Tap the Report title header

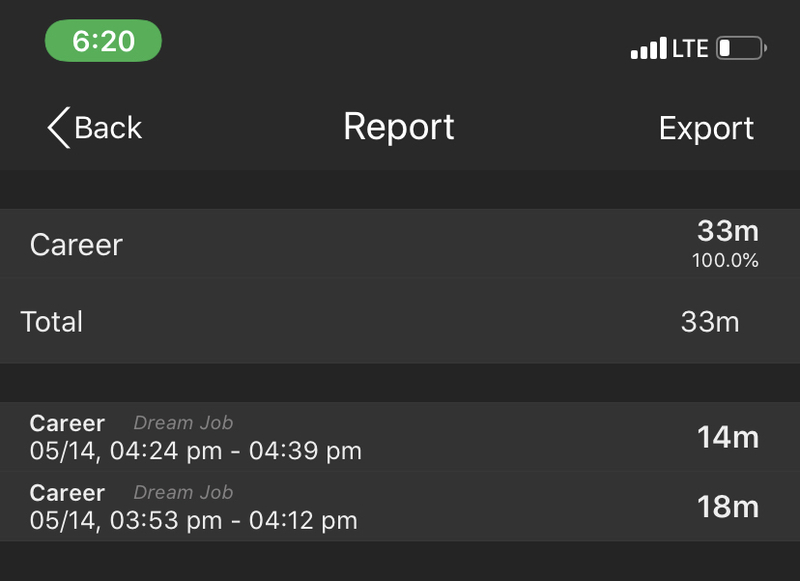coord(398,127)
